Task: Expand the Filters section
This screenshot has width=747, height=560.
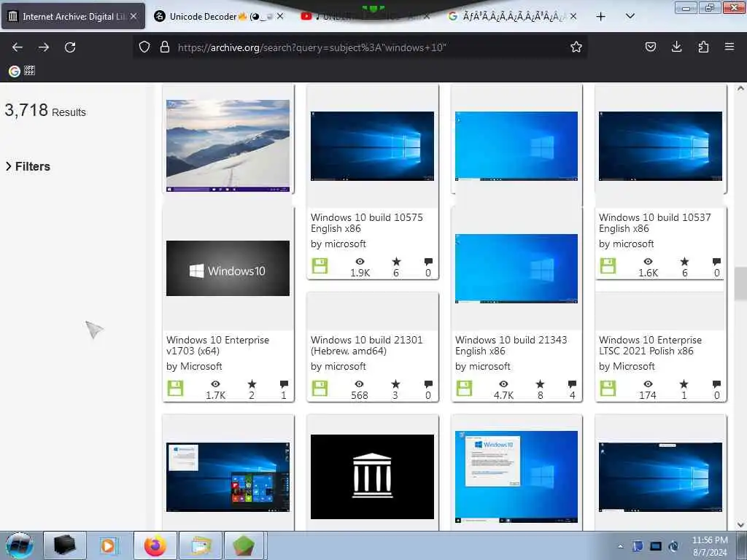Action: 28,166
